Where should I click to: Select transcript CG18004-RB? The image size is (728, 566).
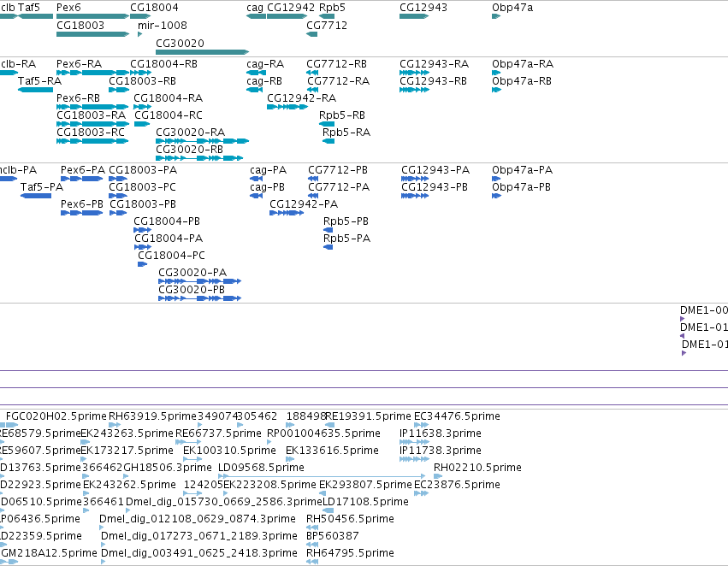coord(164,63)
